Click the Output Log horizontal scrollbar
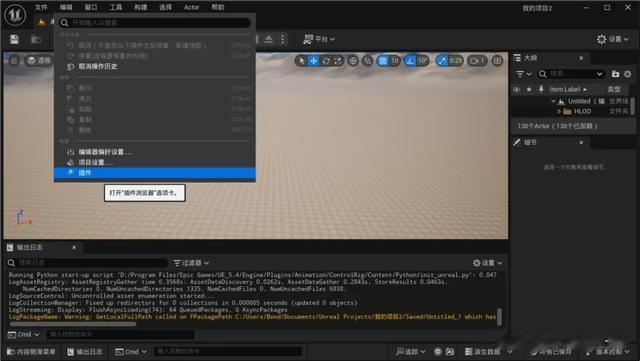This screenshot has width=640, height=361. coord(73,324)
